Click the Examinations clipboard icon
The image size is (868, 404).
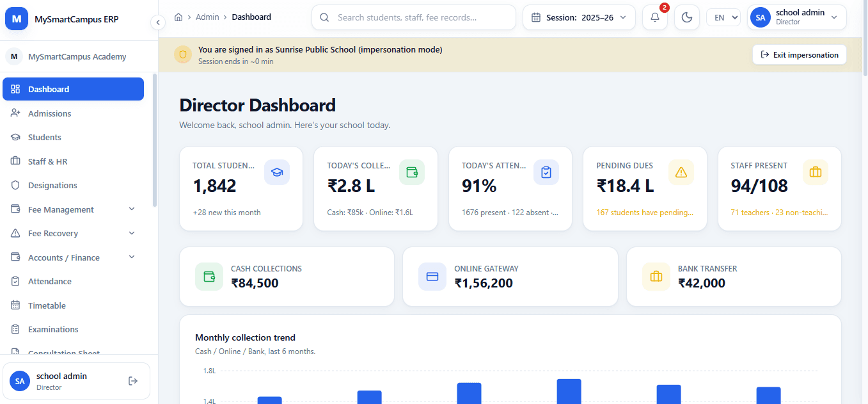[x=16, y=329]
